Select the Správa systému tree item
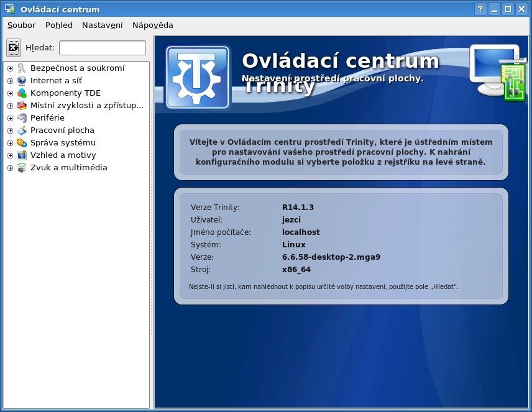Screen dimensions: 532x412 click(x=63, y=143)
